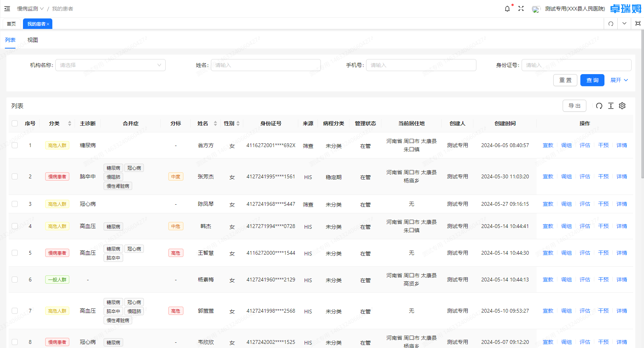Screen dimensions: 644x348
Task: Refresh the current tab page icon
Action: [611, 24]
